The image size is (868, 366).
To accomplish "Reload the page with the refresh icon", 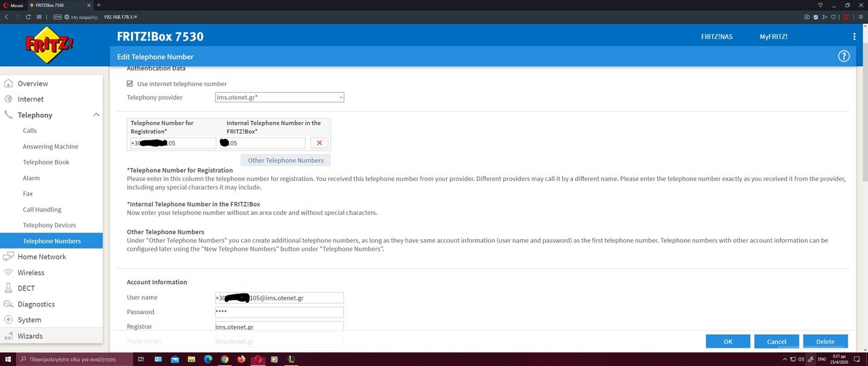I will coord(28,16).
